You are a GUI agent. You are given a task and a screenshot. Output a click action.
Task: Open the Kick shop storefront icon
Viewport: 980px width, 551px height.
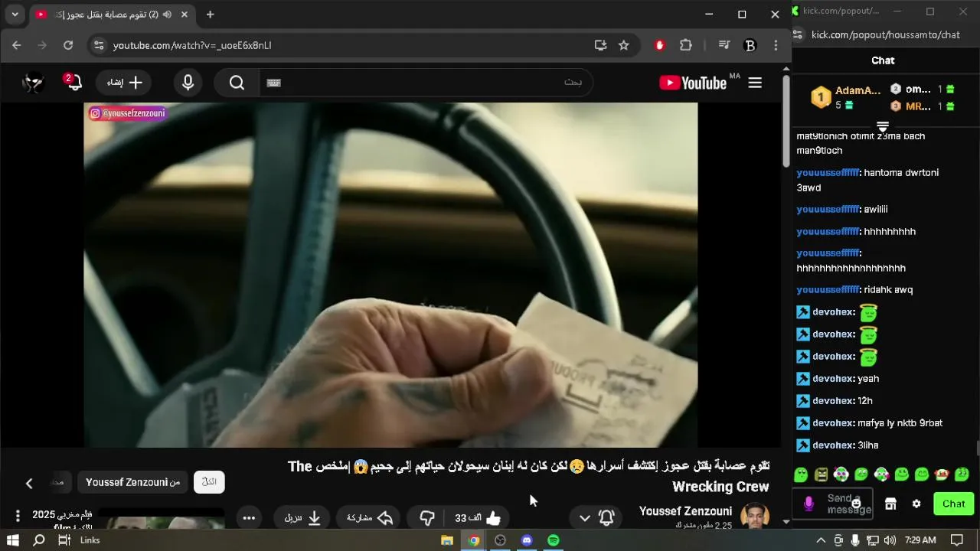tap(890, 504)
